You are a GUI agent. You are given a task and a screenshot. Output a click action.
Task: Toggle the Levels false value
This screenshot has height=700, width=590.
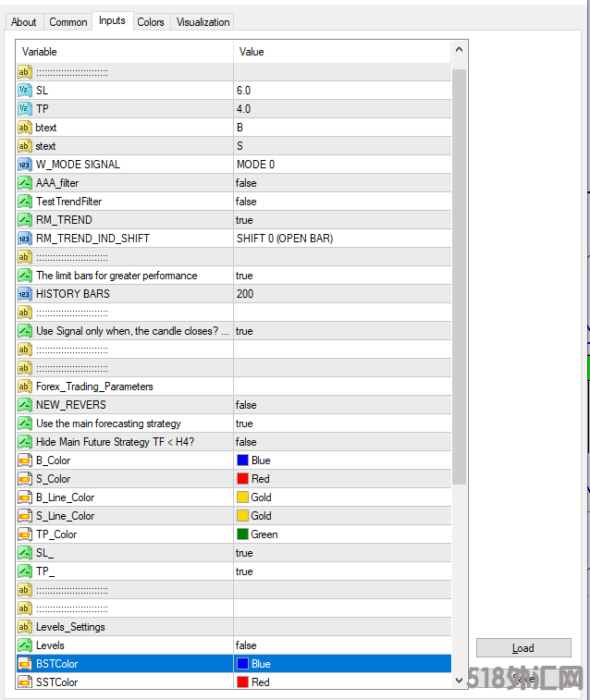(x=342, y=645)
